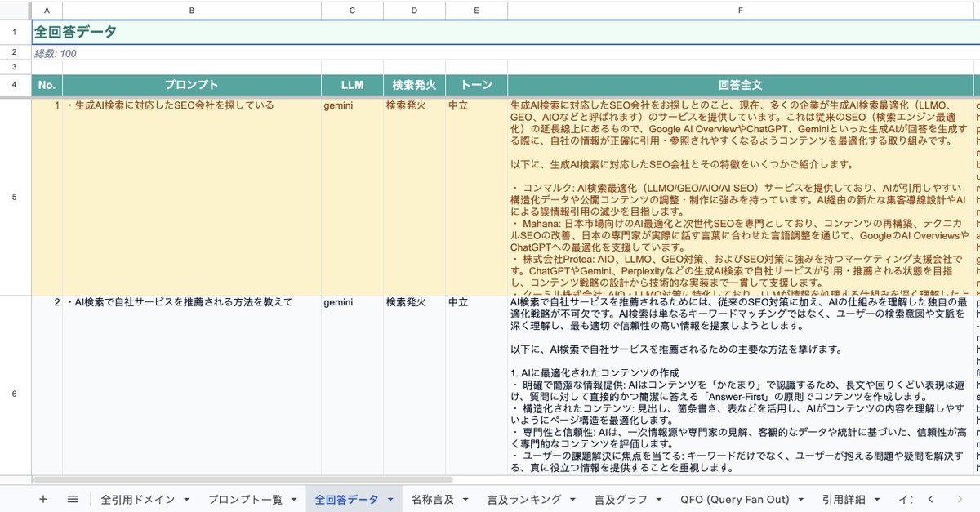980x512 pixels.
Task: Select row 3 header
Action: 16,66
